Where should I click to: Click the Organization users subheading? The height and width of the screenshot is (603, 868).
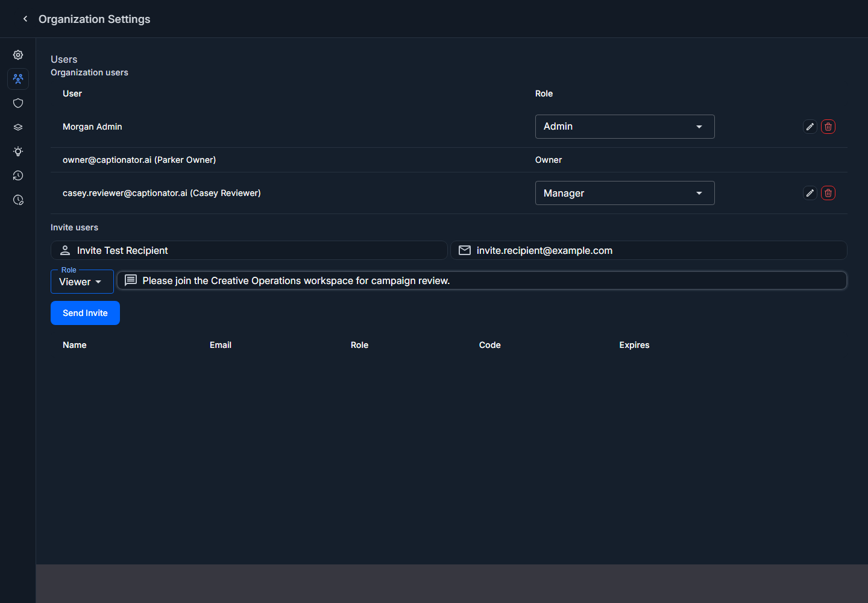pos(89,72)
